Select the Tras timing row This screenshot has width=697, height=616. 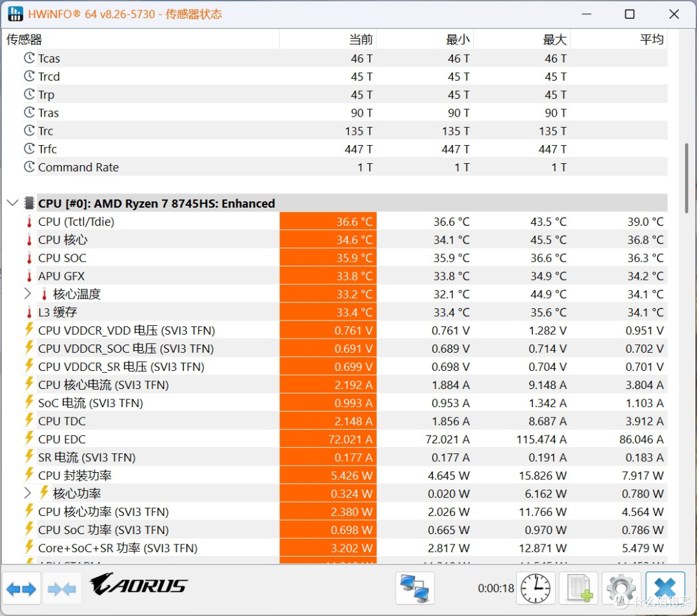click(345, 113)
